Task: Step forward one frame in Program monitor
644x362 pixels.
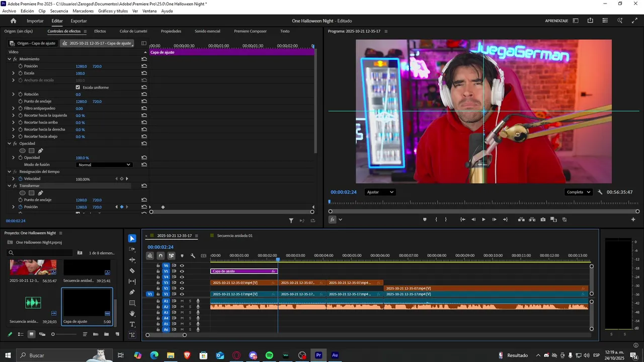Action: pyautogui.click(x=494, y=219)
